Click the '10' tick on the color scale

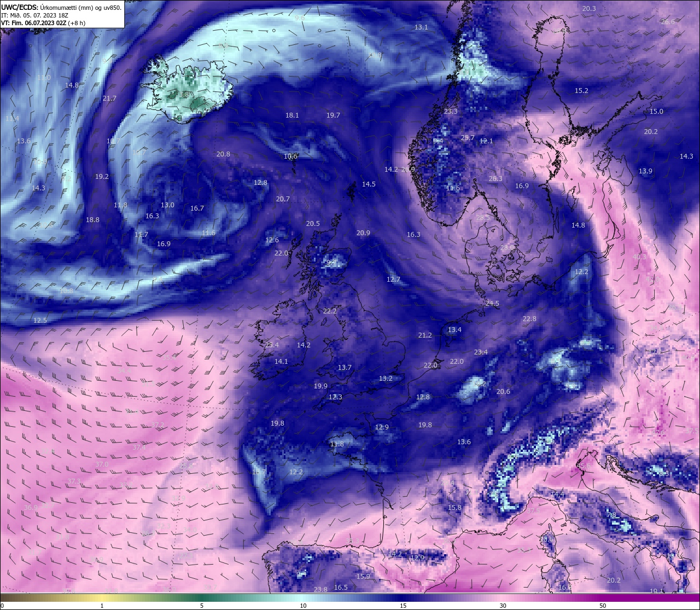[x=303, y=606]
